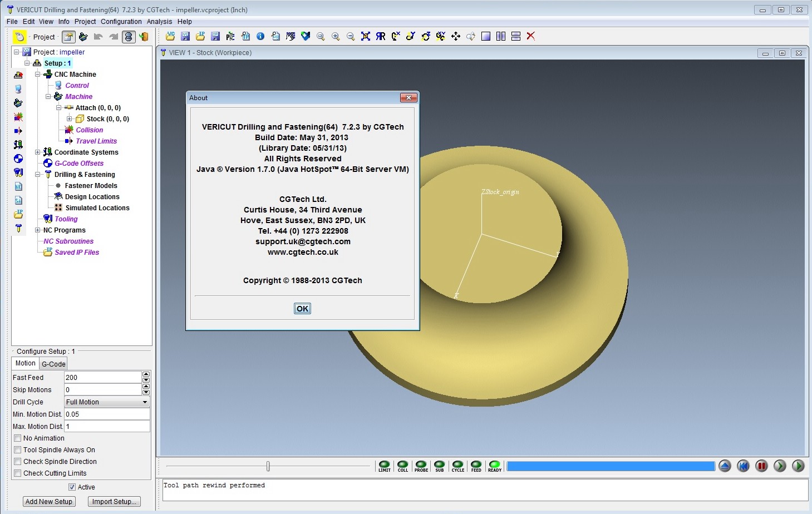
Task: Click the Play to End button
Action: (799, 466)
